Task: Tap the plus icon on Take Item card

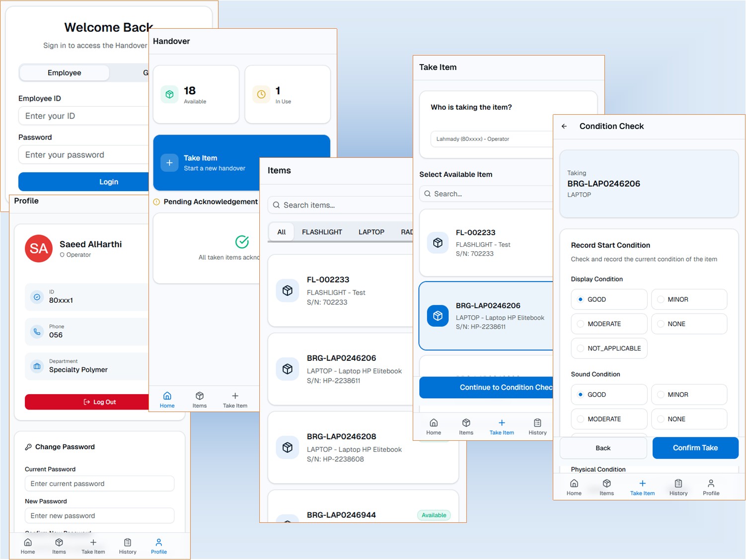Action: pos(169,163)
